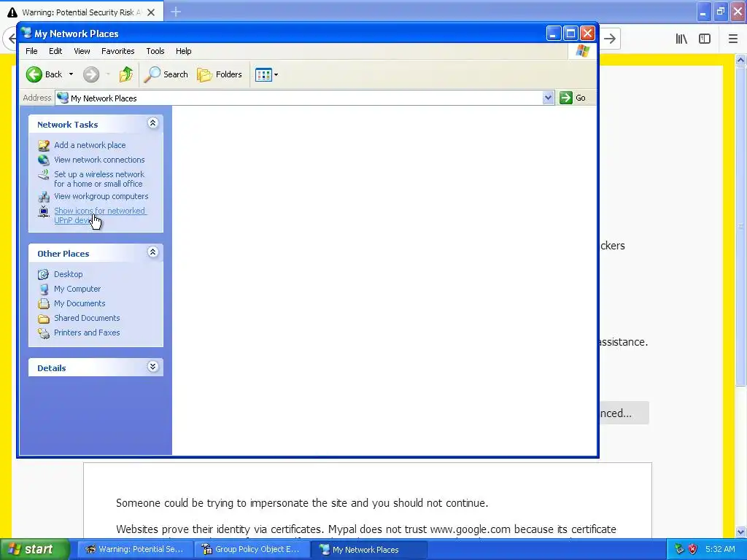Click the Desktop icon in Other Places
Screen dimensions: 747x560
43,274
